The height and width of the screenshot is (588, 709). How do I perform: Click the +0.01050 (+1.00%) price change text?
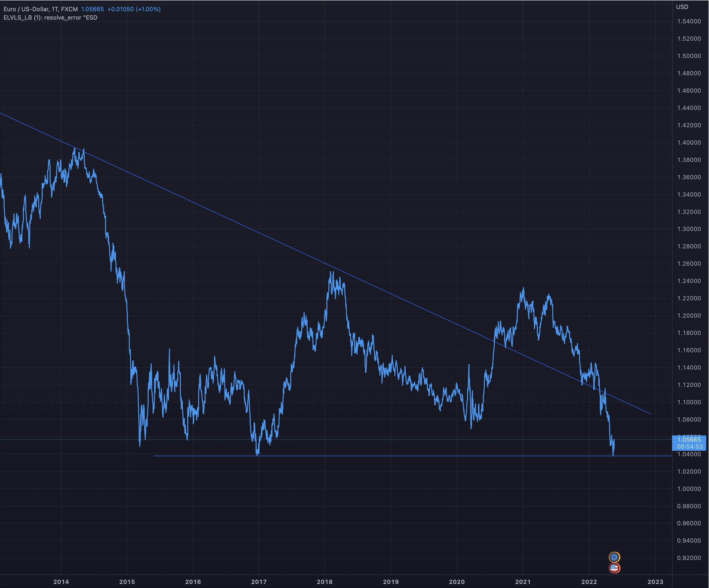(134, 9)
